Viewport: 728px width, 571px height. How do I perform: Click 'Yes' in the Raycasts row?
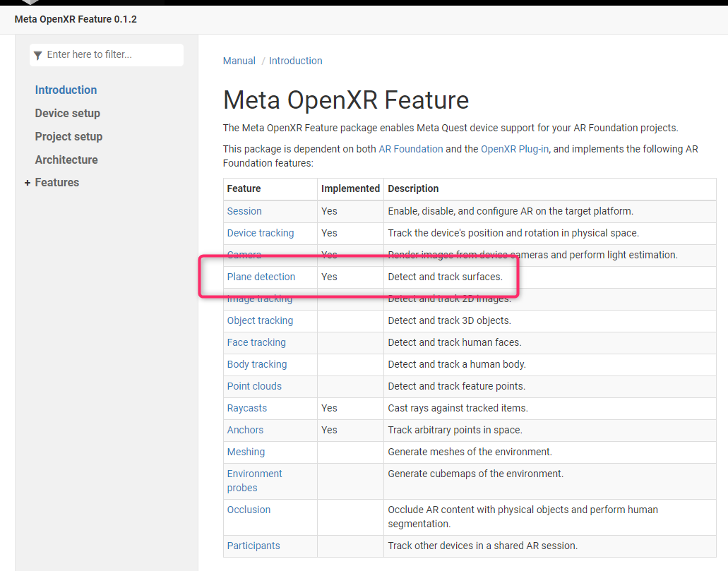pos(329,408)
